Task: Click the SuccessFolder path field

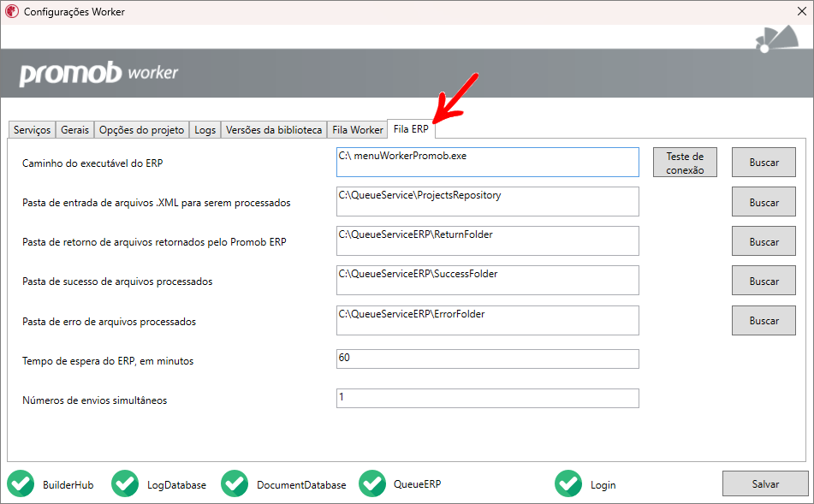Action: tap(488, 281)
